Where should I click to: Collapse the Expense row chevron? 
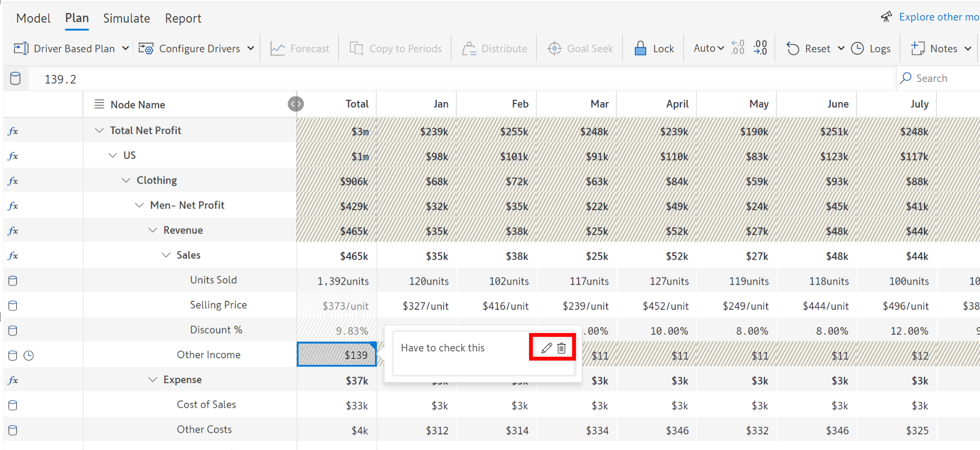click(x=153, y=380)
